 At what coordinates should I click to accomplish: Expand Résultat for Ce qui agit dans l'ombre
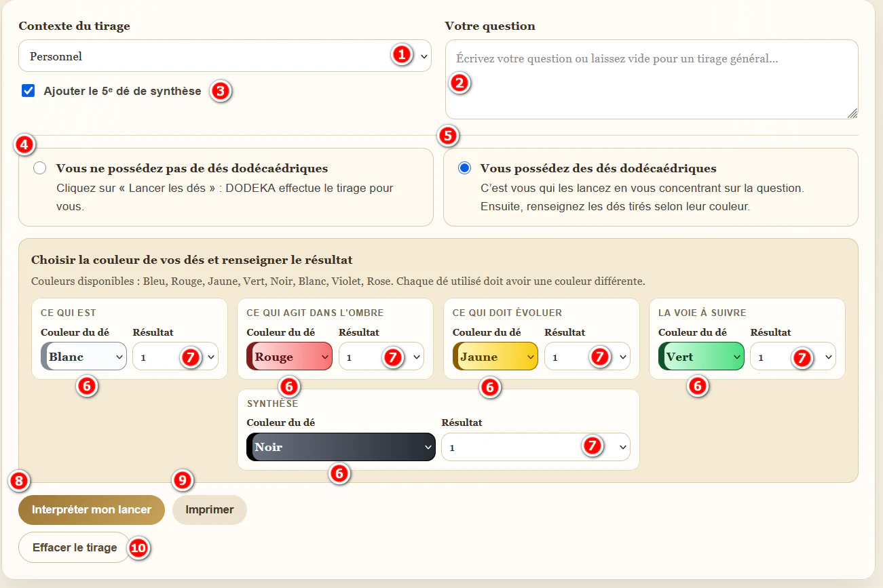(x=381, y=356)
